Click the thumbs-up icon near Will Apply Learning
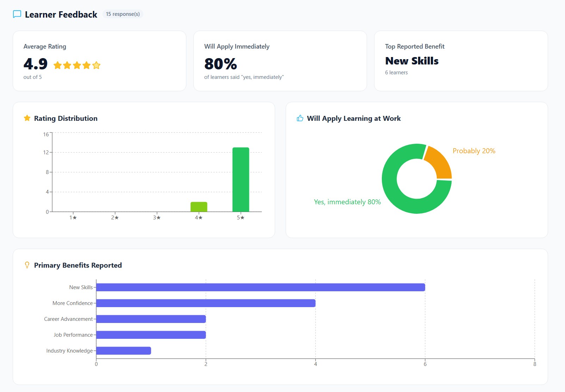The width and height of the screenshot is (565, 392). click(x=300, y=118)
